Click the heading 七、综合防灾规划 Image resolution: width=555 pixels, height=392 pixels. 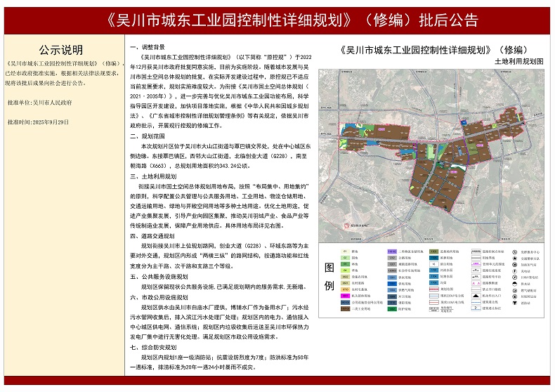pyautogui.click(x=154, y=347)
